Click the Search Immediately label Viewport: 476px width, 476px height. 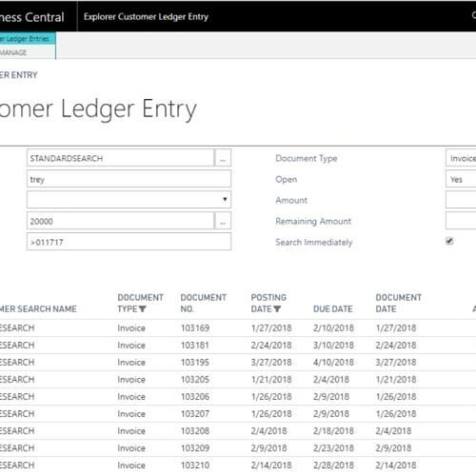(x=314, y=242)
